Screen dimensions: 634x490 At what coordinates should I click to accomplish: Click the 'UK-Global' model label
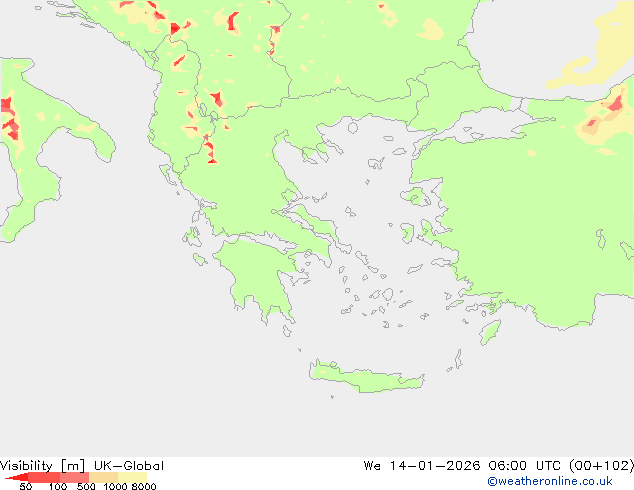pos(129,466)
